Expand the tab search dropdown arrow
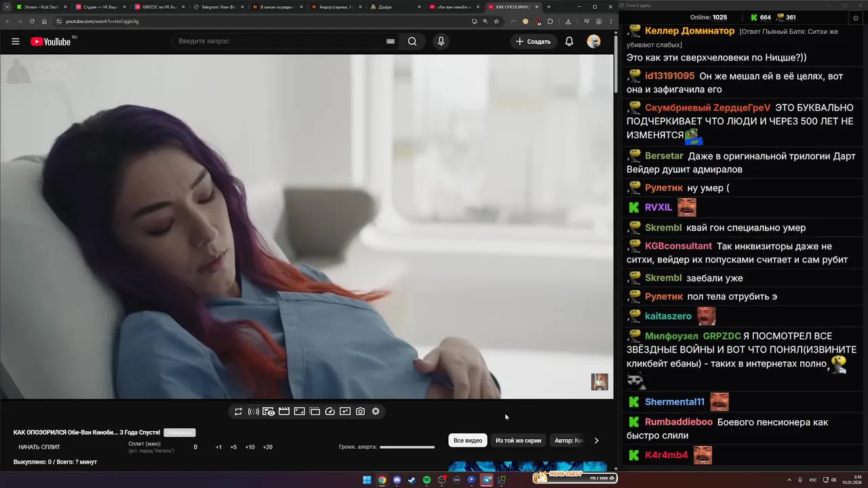 [7, 7]
